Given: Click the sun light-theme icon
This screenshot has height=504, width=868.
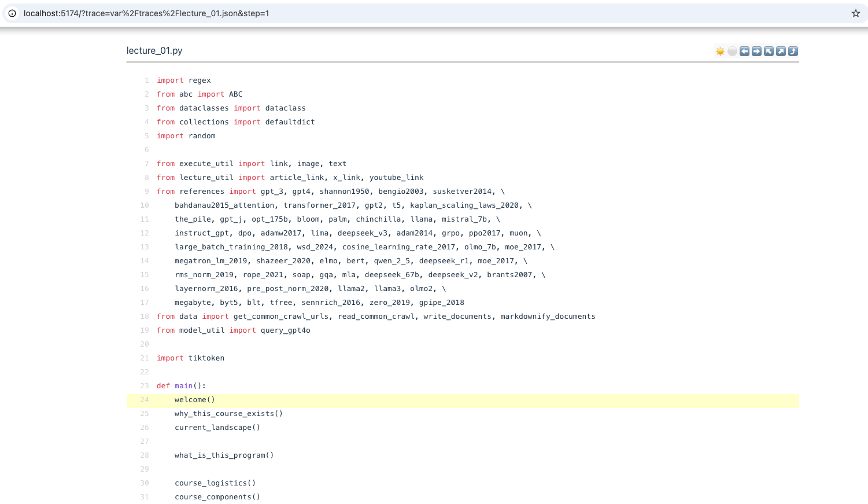Looking at the screenshot, I should [x=720, y=51].
